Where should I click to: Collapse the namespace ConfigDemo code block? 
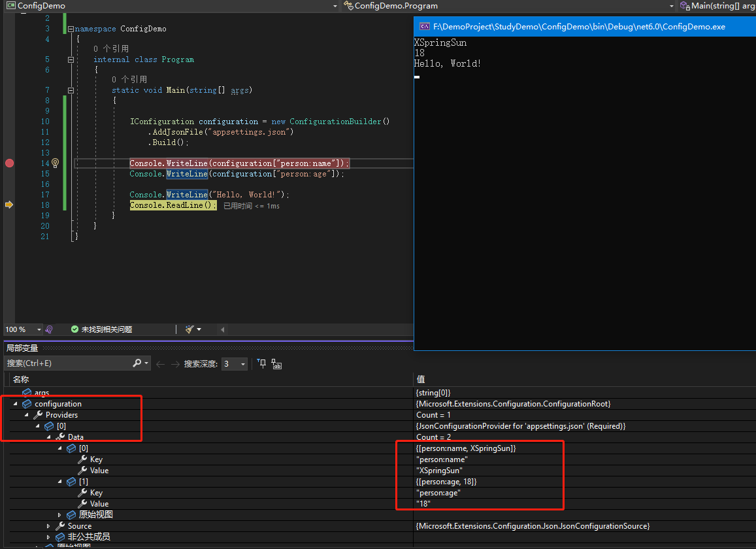[x=71, y=29]
